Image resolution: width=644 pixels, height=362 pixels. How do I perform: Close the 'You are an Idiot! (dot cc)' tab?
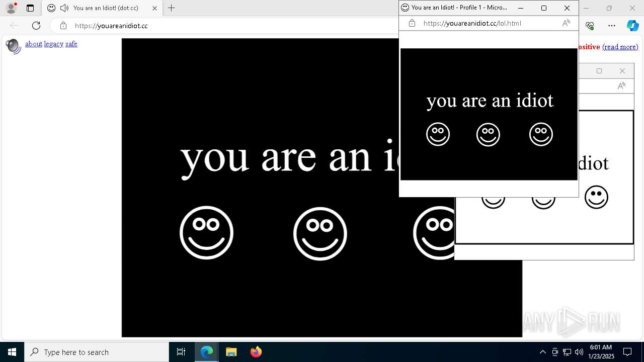[x=154, y=8]
